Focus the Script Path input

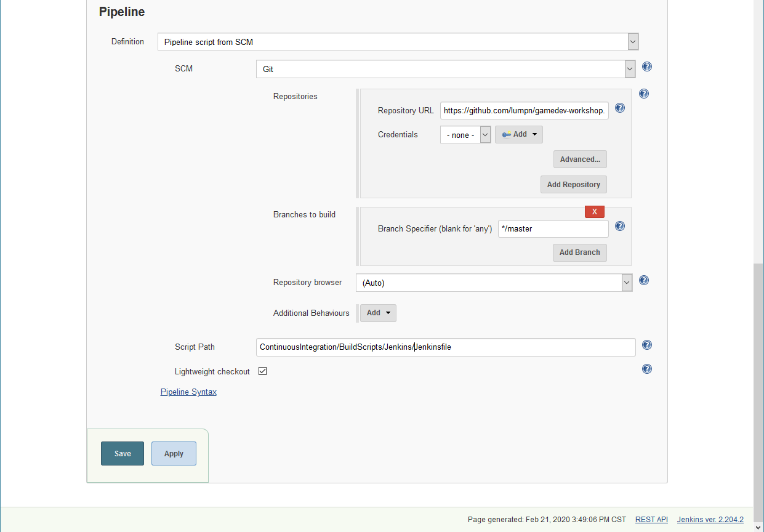pos(446,347)
